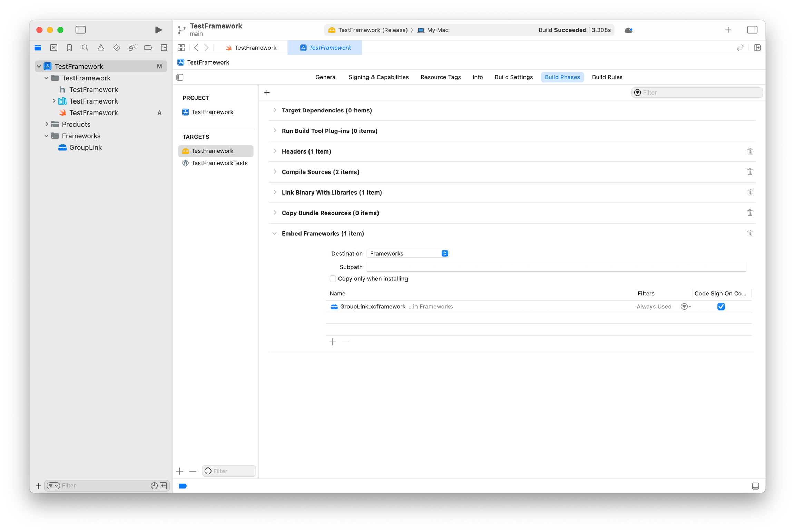This screenshot has height=532, width=795.
Task: Select GroupLink.xcframework row in the list
Action: pos(373,306)
